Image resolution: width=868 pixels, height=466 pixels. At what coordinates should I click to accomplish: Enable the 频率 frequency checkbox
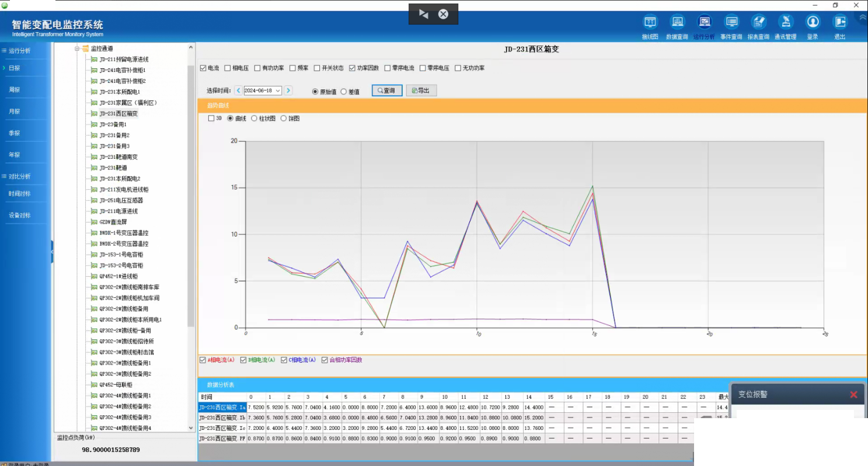(292, 68)
